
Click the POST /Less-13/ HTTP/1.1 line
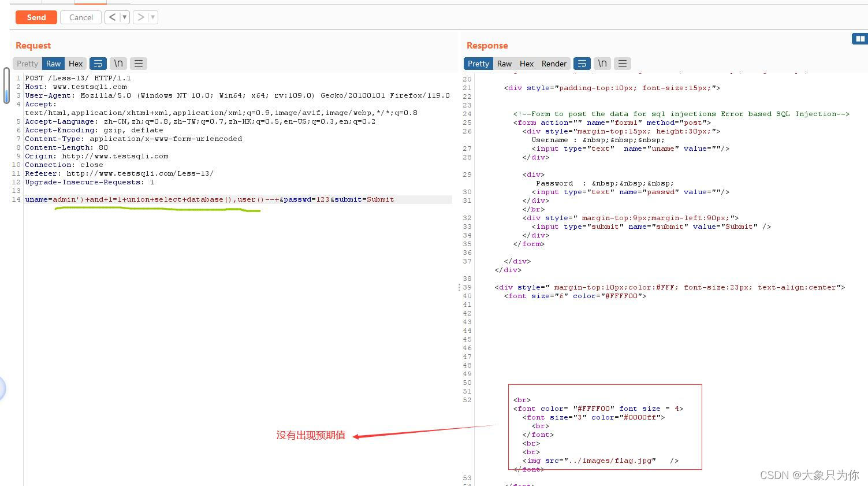pyautogui.click(x=78, y=78)
